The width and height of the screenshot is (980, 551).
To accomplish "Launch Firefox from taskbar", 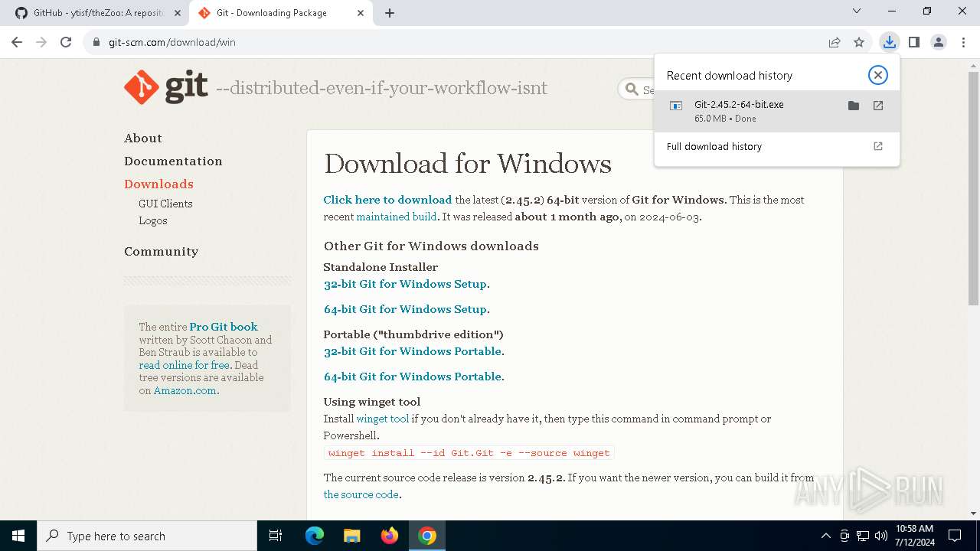I will (390, 536).
